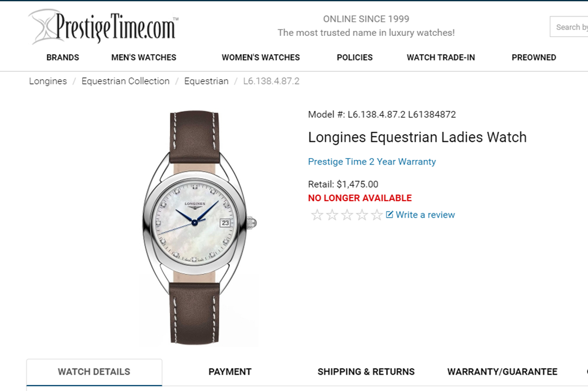Open the Preowned section
The width and height of the screenshot is (588, 391).
coord(534,58)
